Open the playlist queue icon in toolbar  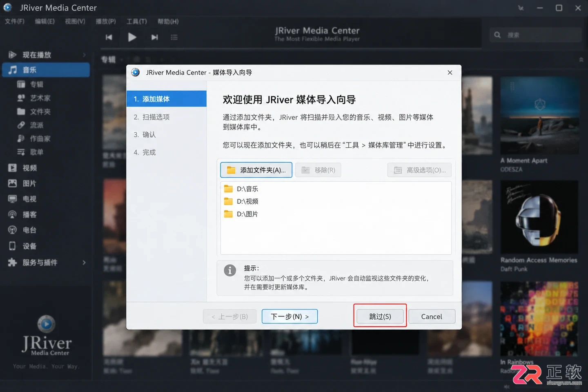[x=174, y=37]
